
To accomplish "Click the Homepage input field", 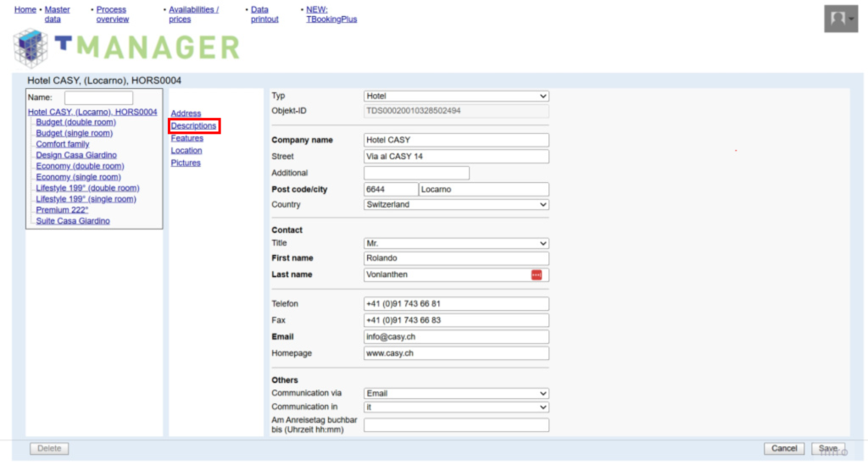I will 456,353.
